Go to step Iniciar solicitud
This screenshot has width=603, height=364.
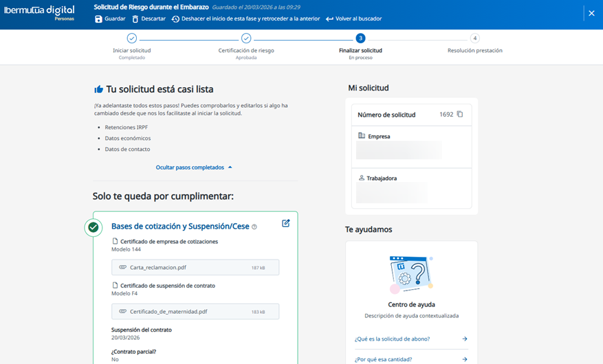tap(132, 38)
